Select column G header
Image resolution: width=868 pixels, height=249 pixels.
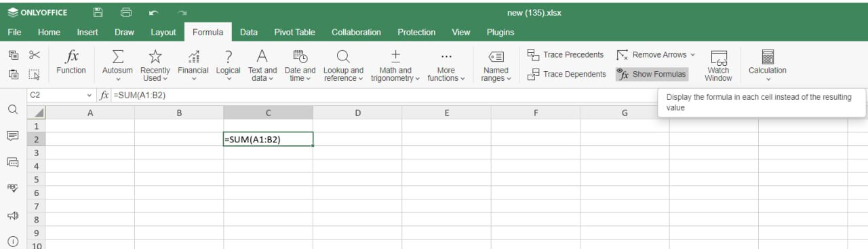pyautogui.click(x=625, y=113)
